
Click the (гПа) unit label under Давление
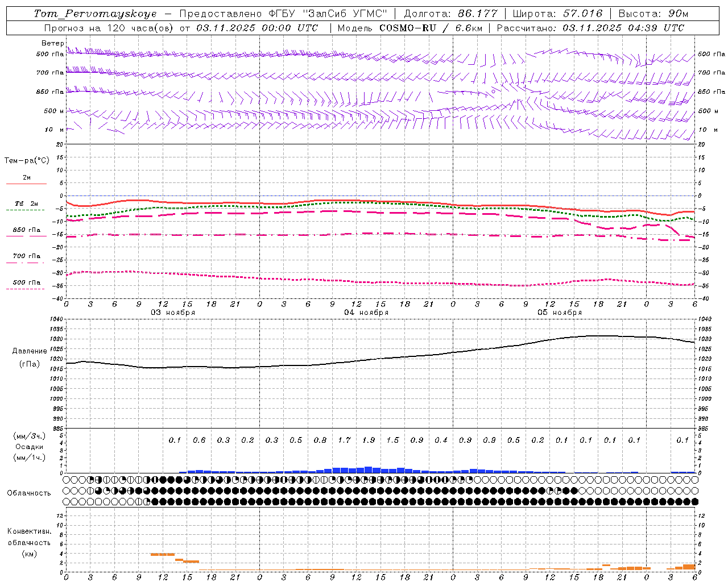[x=30, y=364]
